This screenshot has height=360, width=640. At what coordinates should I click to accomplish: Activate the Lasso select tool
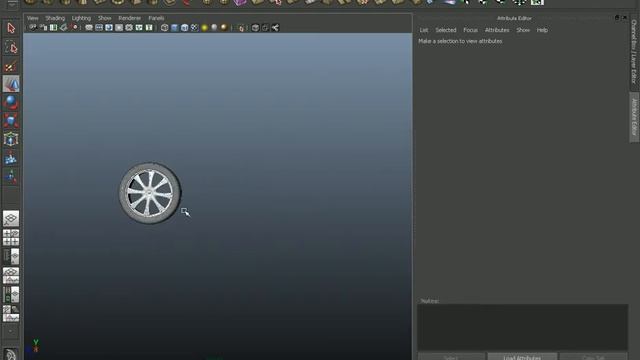(x=11, y=48)
